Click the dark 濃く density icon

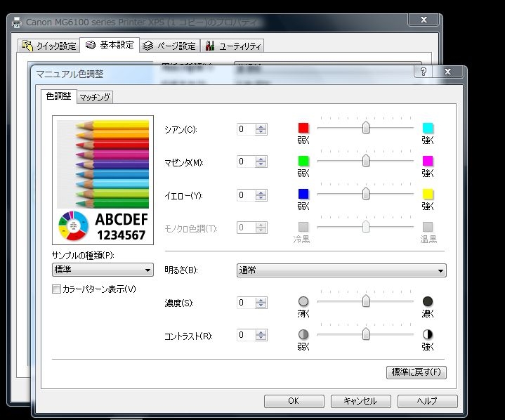pyautogui.click(x=428, y=301)
